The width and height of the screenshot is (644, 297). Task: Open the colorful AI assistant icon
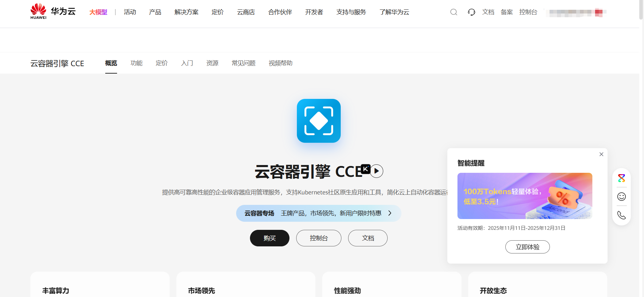click(621, 178)
